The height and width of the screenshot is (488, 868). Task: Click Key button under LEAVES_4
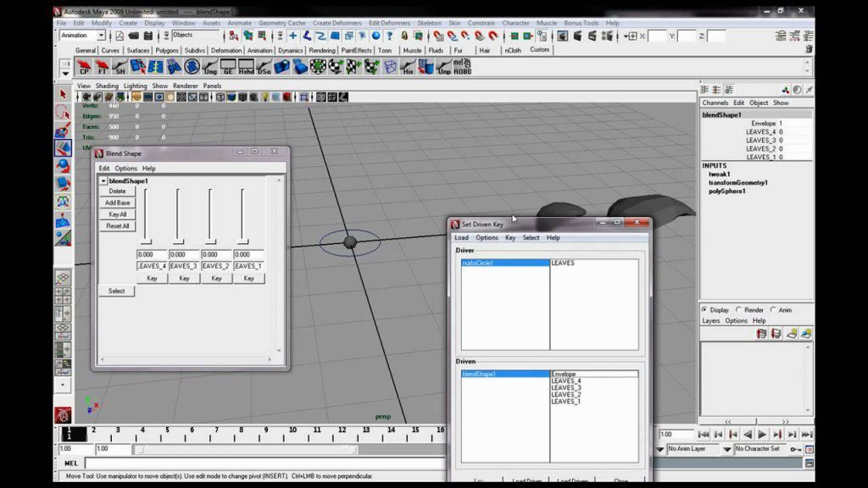152,278
